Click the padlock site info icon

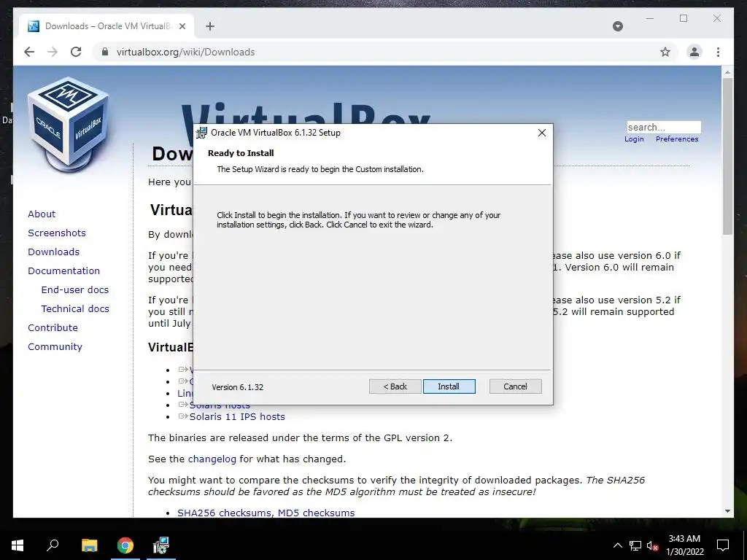click(105, 52)
